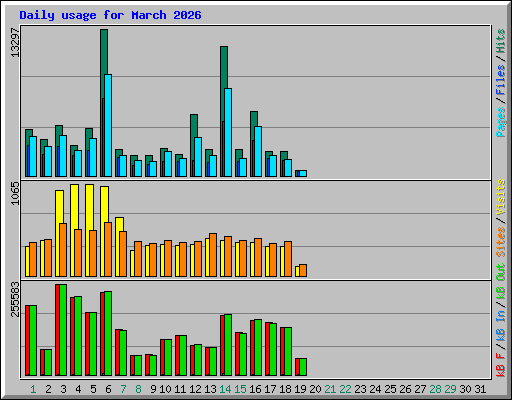Click day 12 on the x-axis
The width and height of the screenshot is (512, 400).
(195, 389)
